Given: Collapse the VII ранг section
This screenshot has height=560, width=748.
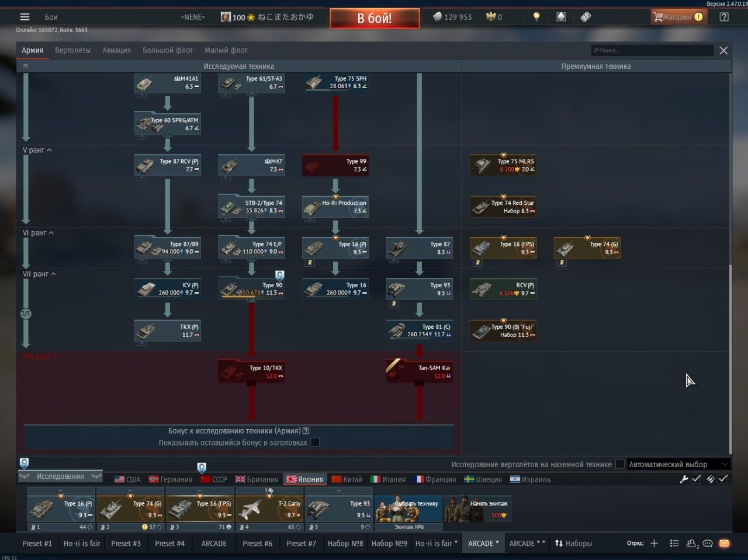Looking at the screenshot, I should [x=39, y=274].
